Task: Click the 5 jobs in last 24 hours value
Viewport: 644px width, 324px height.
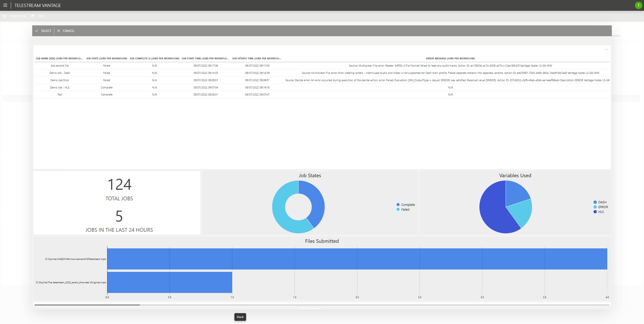Action: tap(119, 216)
